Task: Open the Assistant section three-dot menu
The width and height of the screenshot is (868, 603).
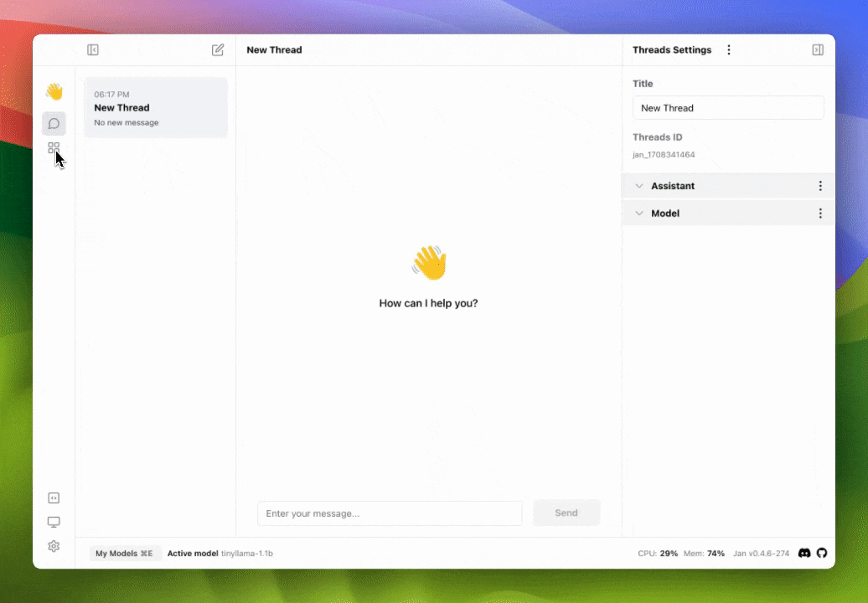Action: coord(820,186)
